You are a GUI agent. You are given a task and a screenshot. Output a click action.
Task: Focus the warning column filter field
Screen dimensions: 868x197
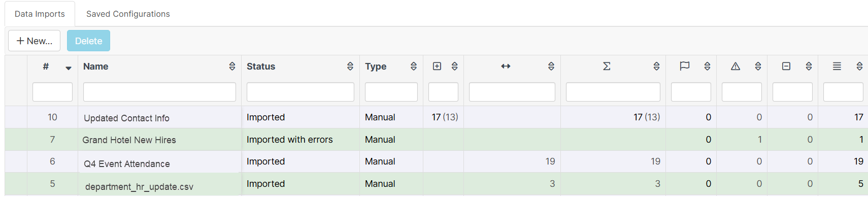pyautogui.click(x=742, y=92)
